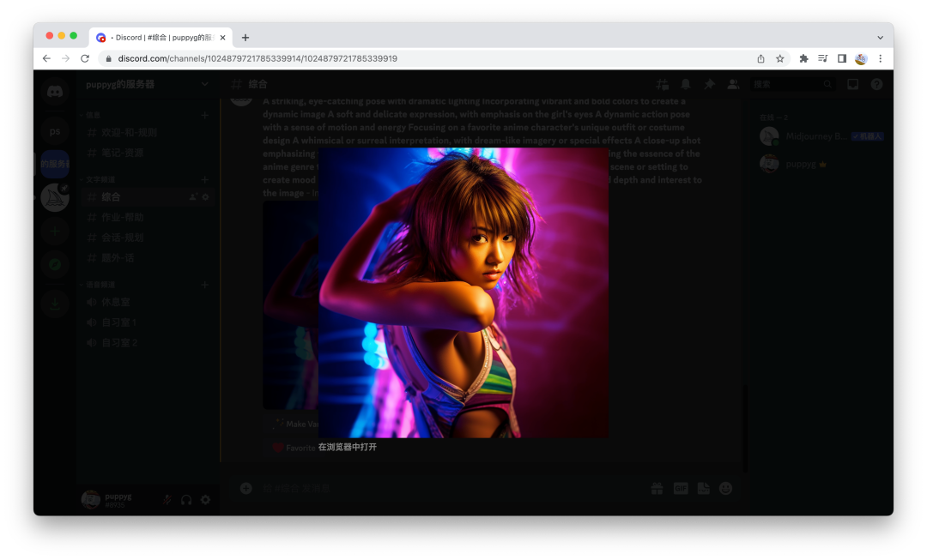Click the notification bell icon
This screenshot has height=560, width=927.
pos(686,84)
